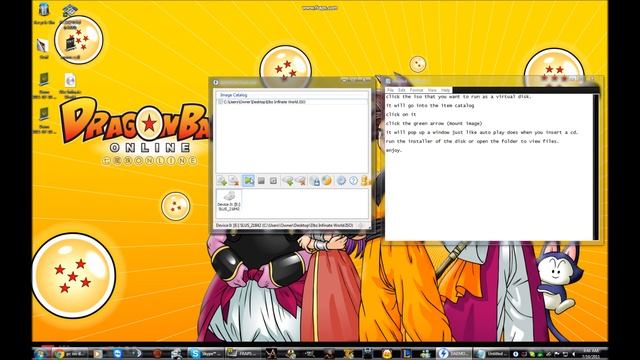The image size is (640, 360).
Task: Click the FRAPS taskbar button
Action: coord(242,353)
